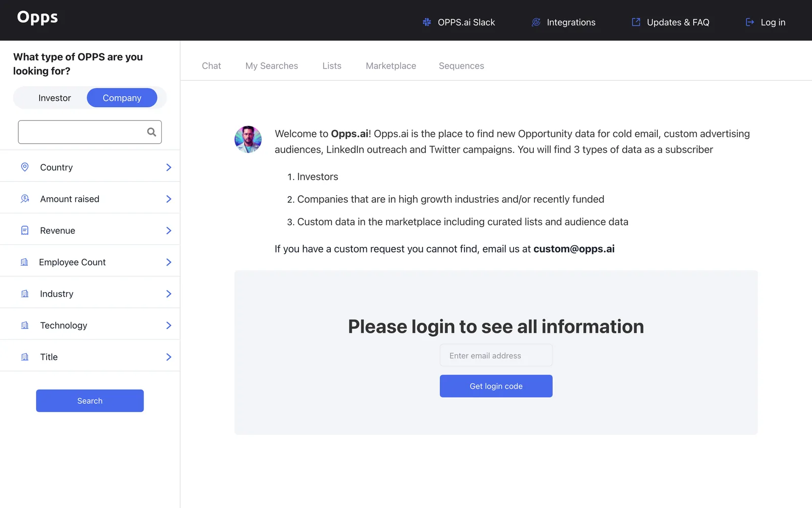812x508 pixels.
Task: Select the Company OPPS type
Action: coord(122,98)
